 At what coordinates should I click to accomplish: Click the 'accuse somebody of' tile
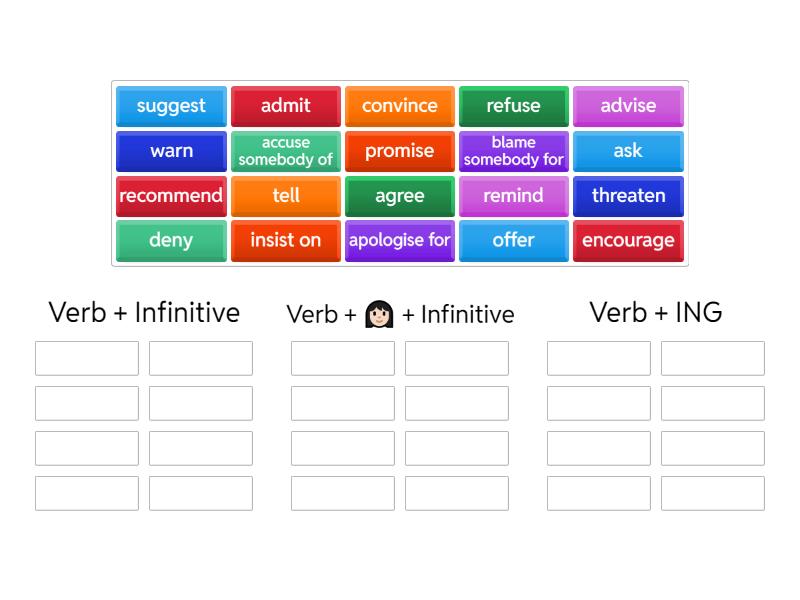click(285, 151)
